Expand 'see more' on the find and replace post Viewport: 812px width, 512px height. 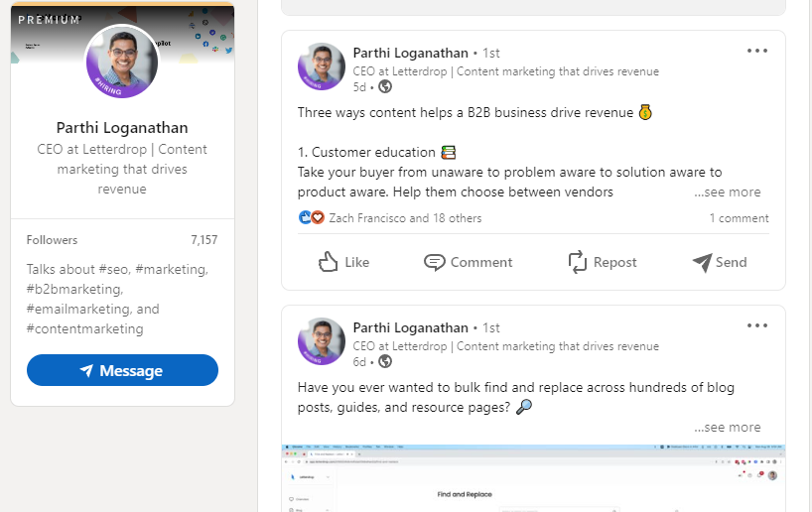(728, 427)
